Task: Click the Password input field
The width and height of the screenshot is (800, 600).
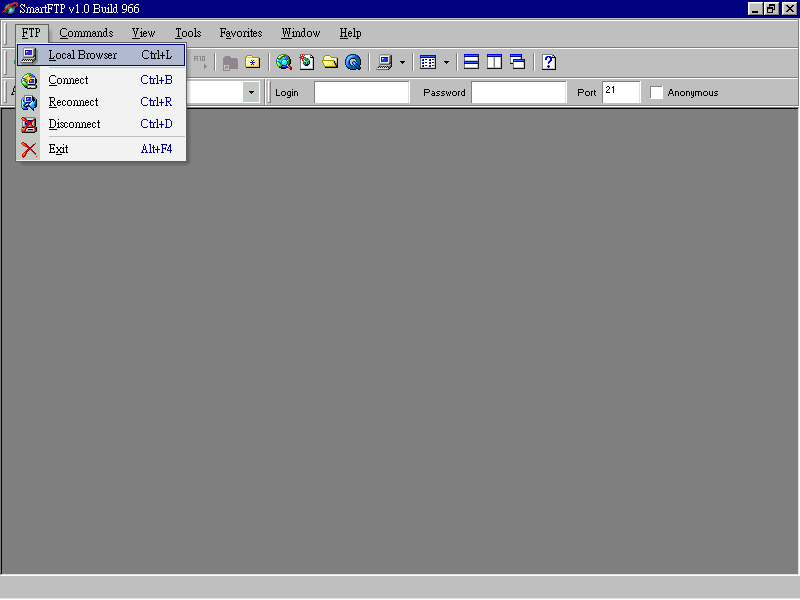Action: coord(519,92)
